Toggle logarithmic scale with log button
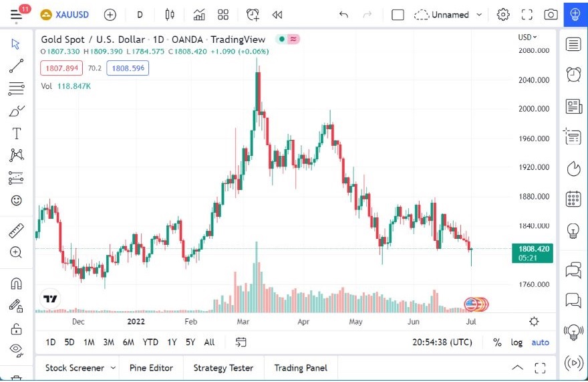The image size is (588, 382). click(517, 343)
